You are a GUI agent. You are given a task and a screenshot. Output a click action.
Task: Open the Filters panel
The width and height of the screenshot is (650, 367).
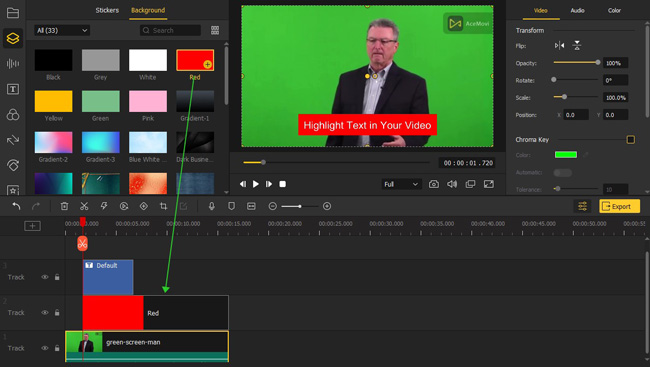[x=13, y=114]
